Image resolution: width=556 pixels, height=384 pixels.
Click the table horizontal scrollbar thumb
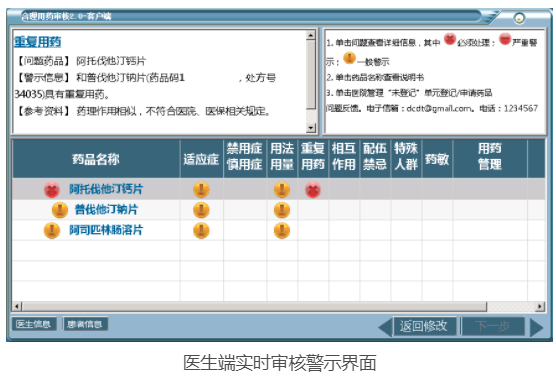pos(254,306)
